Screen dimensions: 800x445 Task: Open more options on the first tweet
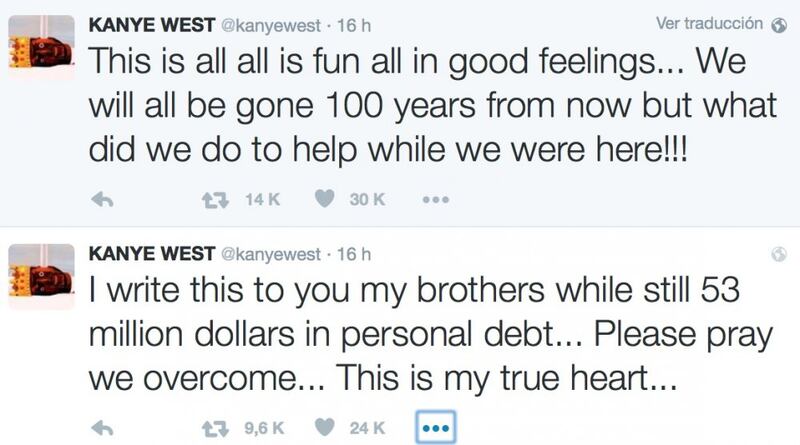436,200
